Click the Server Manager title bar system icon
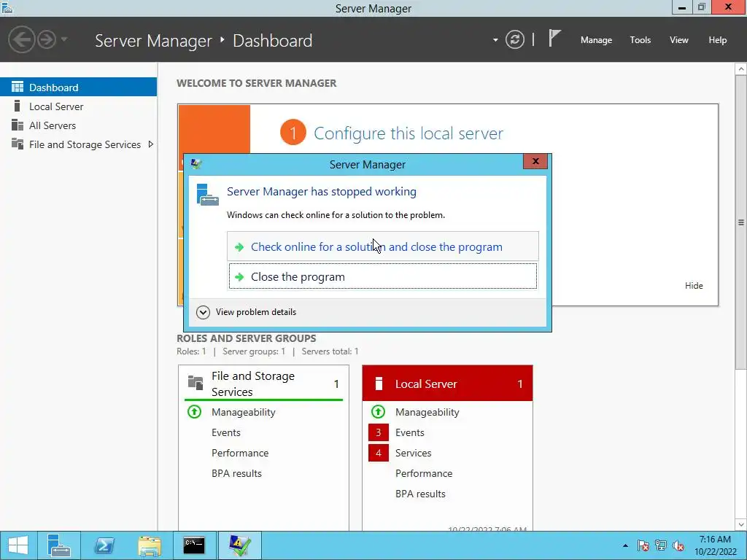747x560 pixels. pyautogui.click(x=7, y=7)
